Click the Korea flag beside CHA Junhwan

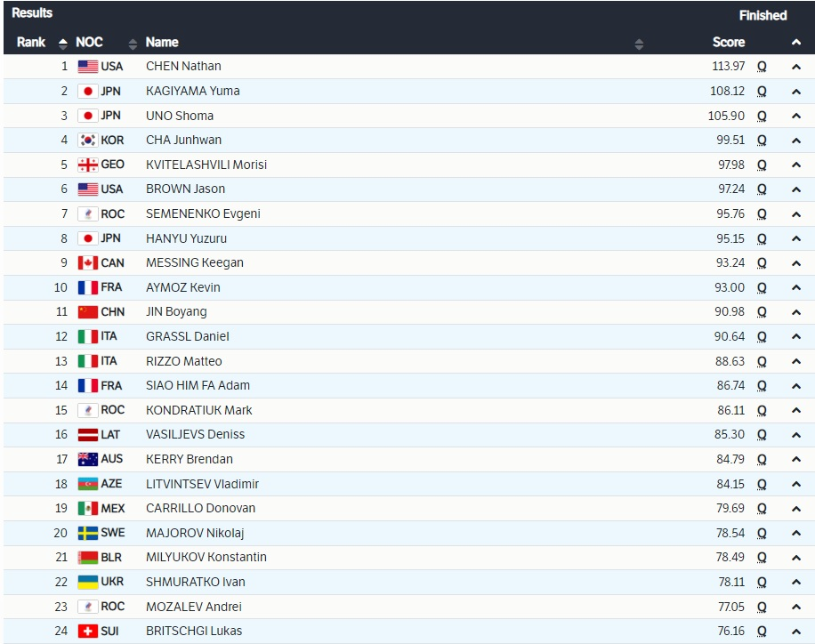[x=87, y=140]
